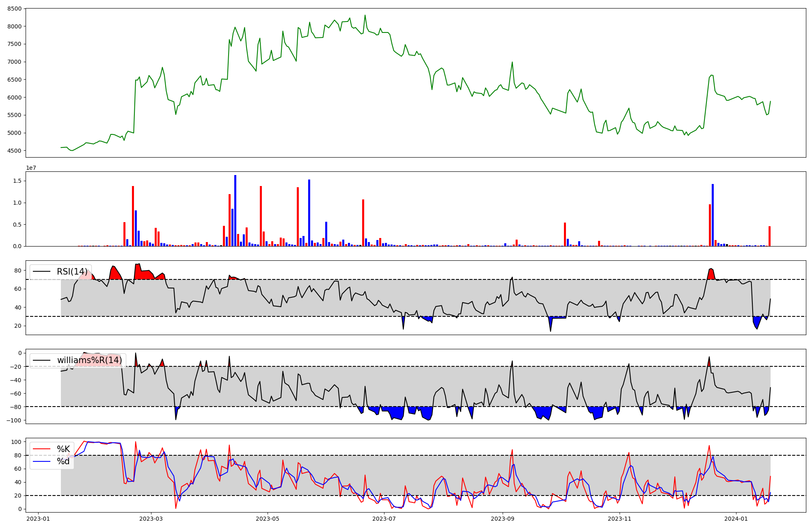
Task: Click the 2023-11 x-axis date label
Action: (620, 518)
